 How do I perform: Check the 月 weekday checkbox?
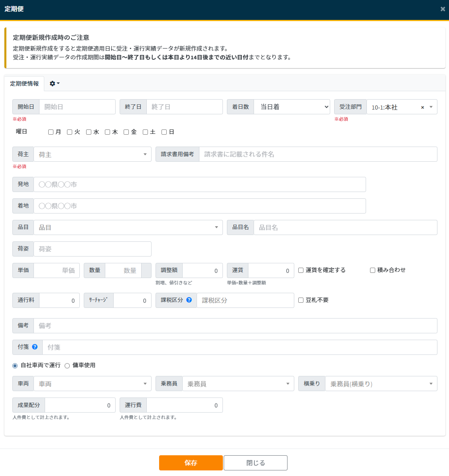point(51,132)
